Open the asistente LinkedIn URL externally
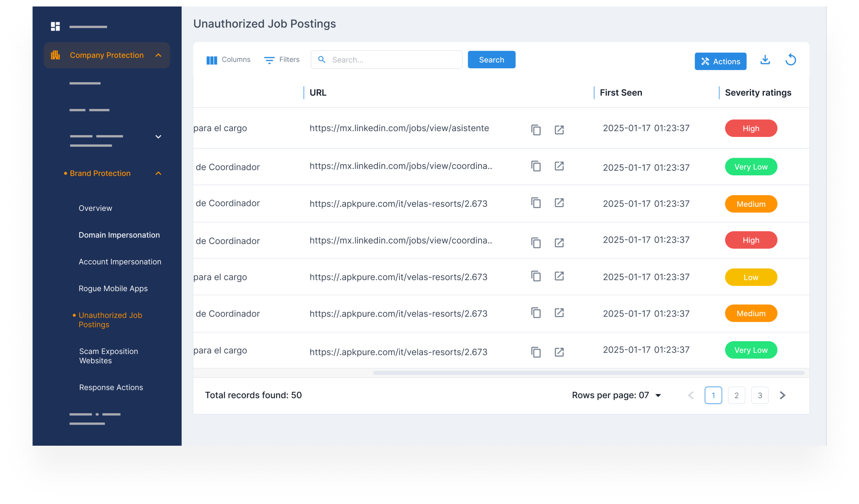 point(559,130)
